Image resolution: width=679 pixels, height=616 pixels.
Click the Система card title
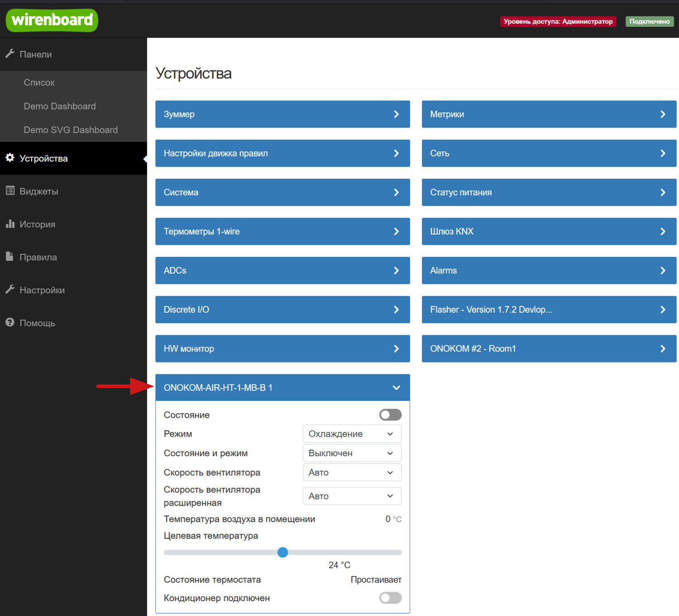[x=181, y=192]
